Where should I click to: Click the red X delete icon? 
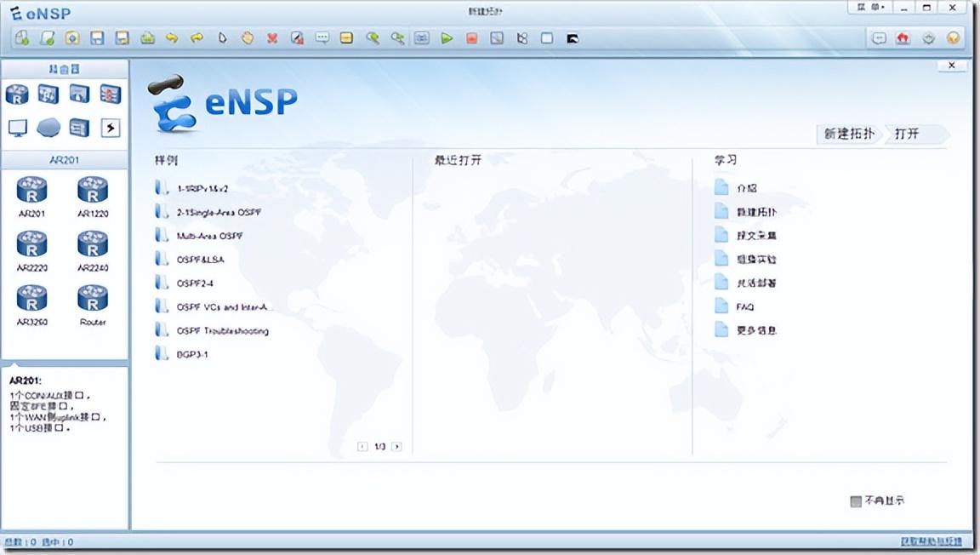point(272,38)
